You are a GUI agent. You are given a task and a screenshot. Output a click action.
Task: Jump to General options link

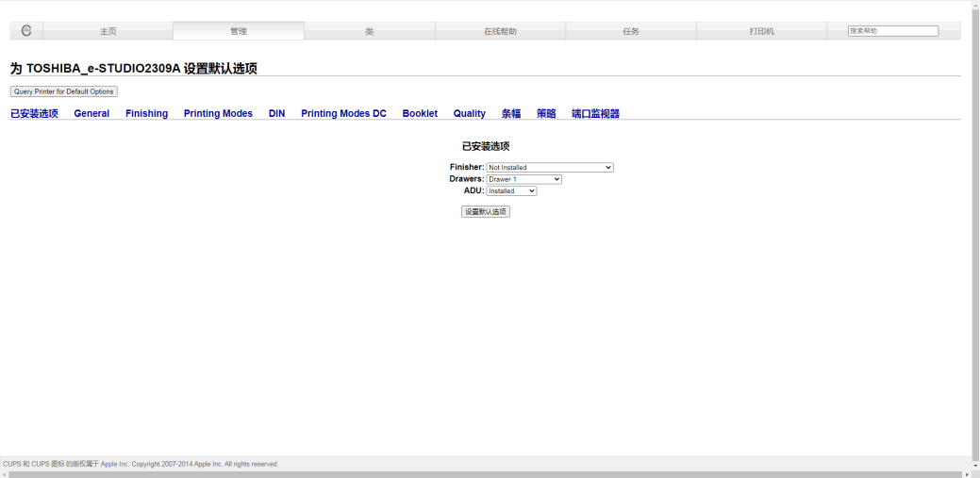click(91, 113)
